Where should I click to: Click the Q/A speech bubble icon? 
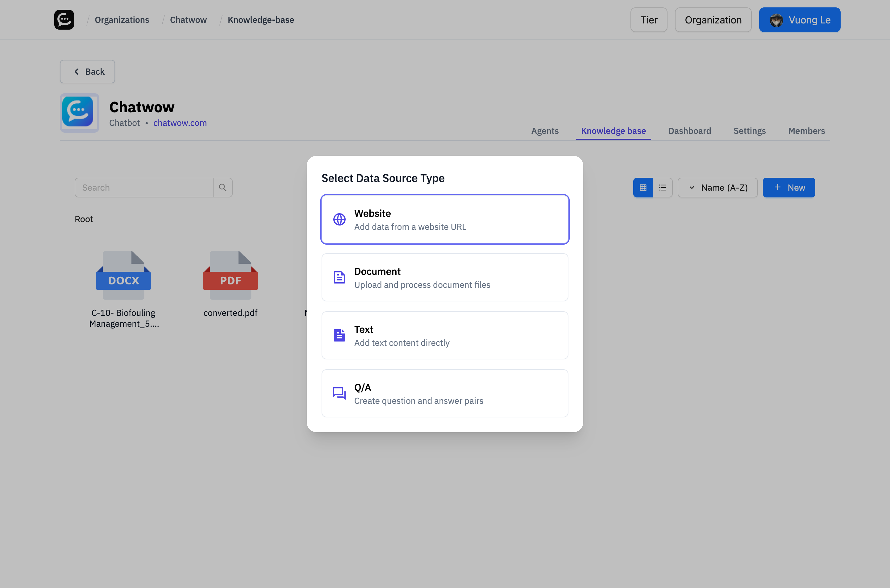(339, 393)
